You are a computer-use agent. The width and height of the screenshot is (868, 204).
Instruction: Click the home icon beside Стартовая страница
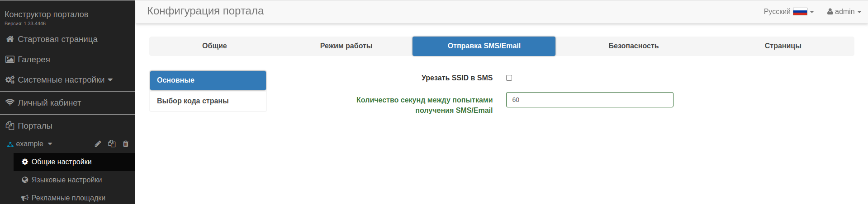click(9, 39)
